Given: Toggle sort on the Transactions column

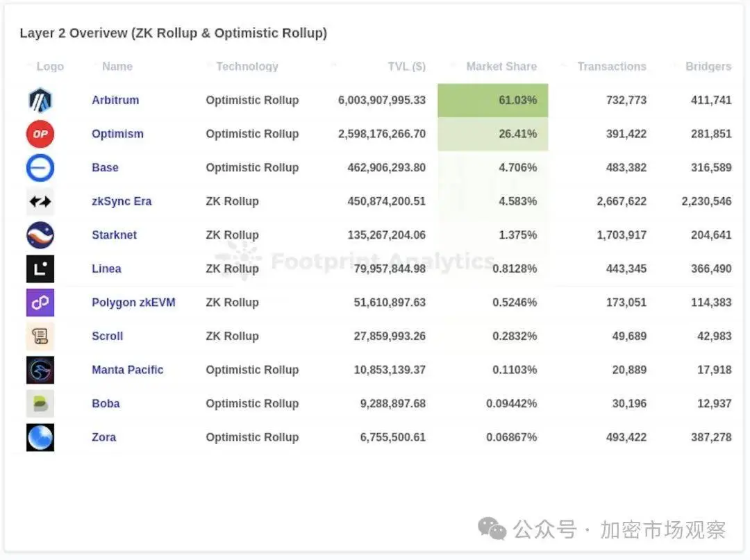Looking at the screenshot, I should click(612, 66).
